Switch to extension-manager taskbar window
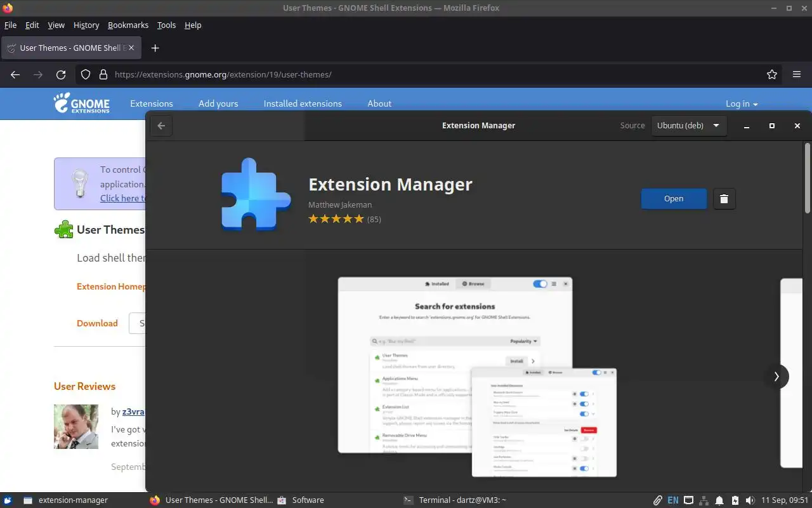 66,500
